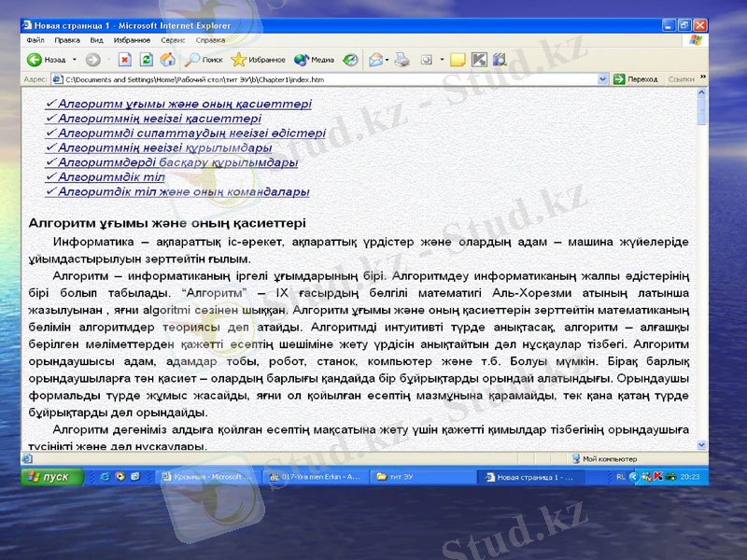Screen dimensions: 747x560
Task: Open the Сервис menu
Action: click(x=173, y=41)
